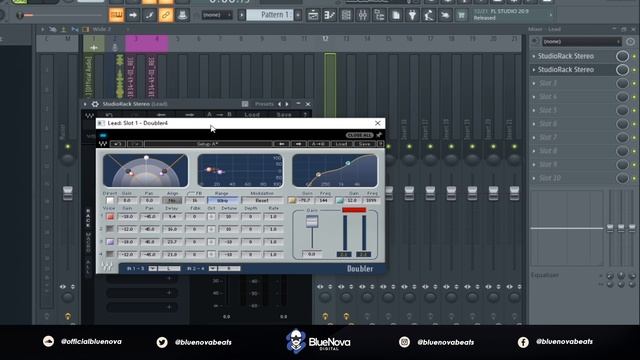640x360 pixels.
Task: Open Doubler IN 2-4 routing dropdown
Action: tap(213, 268)
